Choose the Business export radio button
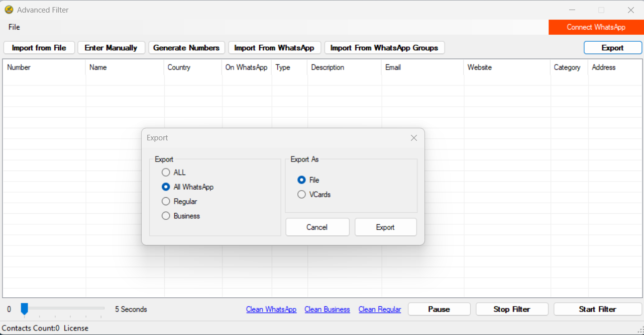 click(x=166, y=216)
